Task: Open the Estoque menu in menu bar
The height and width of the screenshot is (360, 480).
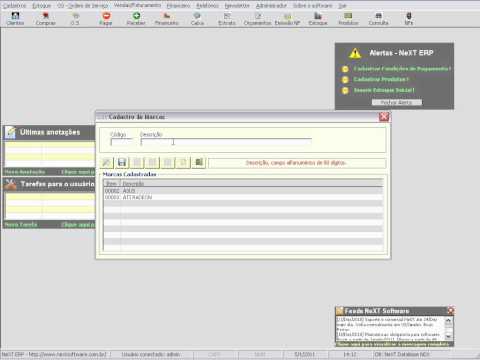Action: point(42,6)
